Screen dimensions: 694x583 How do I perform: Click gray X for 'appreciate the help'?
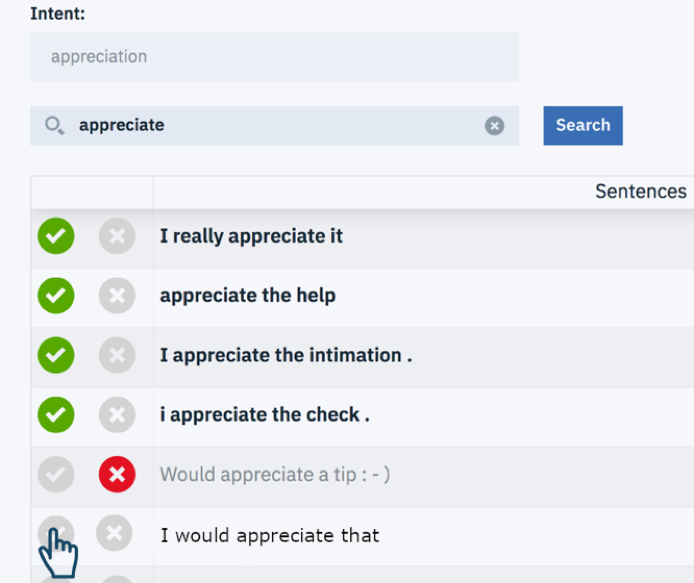pyautogui.click(x=117, y=295)
